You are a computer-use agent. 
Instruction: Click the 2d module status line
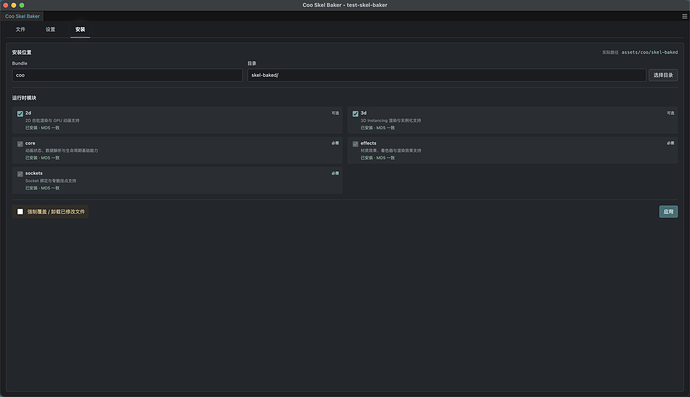pos(42,128)
